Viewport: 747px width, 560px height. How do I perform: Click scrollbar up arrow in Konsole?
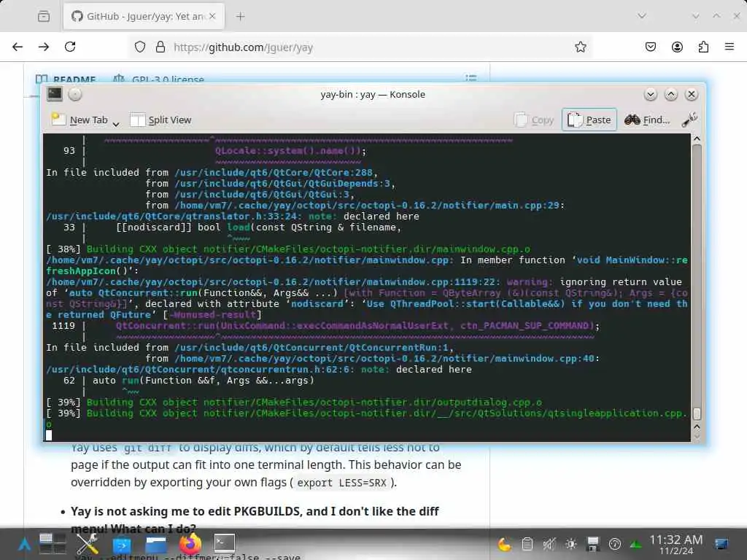697,139
